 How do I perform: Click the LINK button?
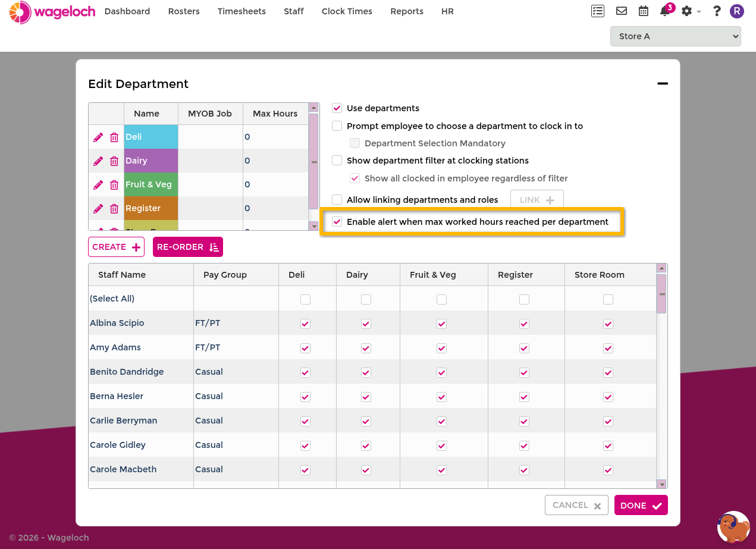point(537,200)
